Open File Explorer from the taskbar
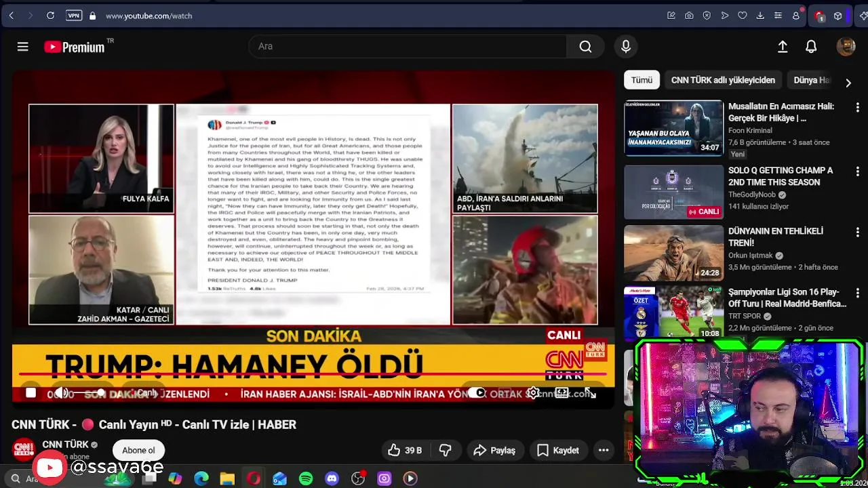868x488 pixels. click(x=227, y=479)
